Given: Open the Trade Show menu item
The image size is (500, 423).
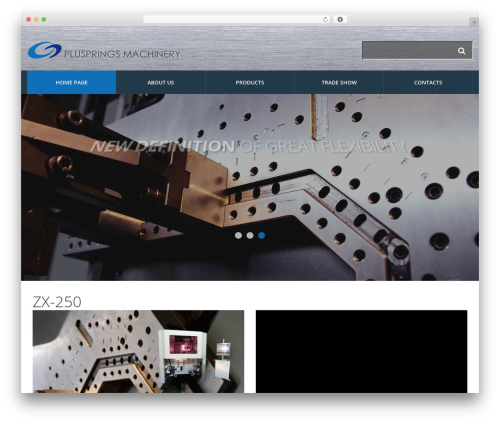Looking at the screenshot, I should coord(339,82).
